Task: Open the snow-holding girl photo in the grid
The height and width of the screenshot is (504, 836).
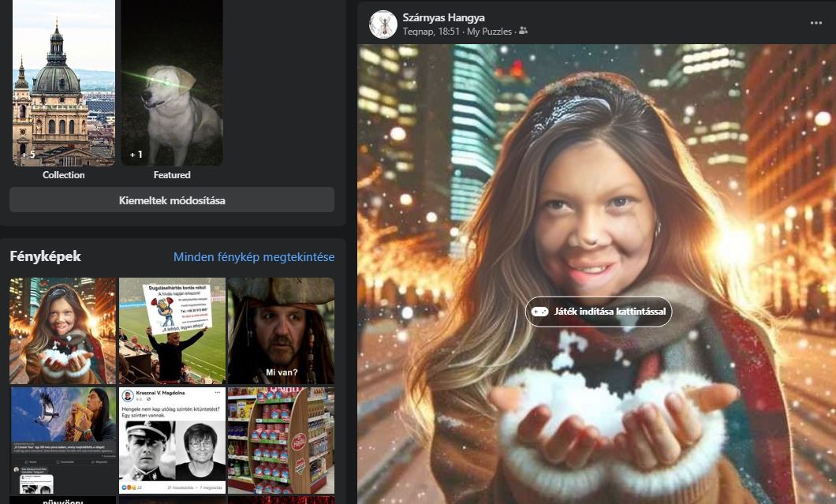Action: click(x=62, y=330)
